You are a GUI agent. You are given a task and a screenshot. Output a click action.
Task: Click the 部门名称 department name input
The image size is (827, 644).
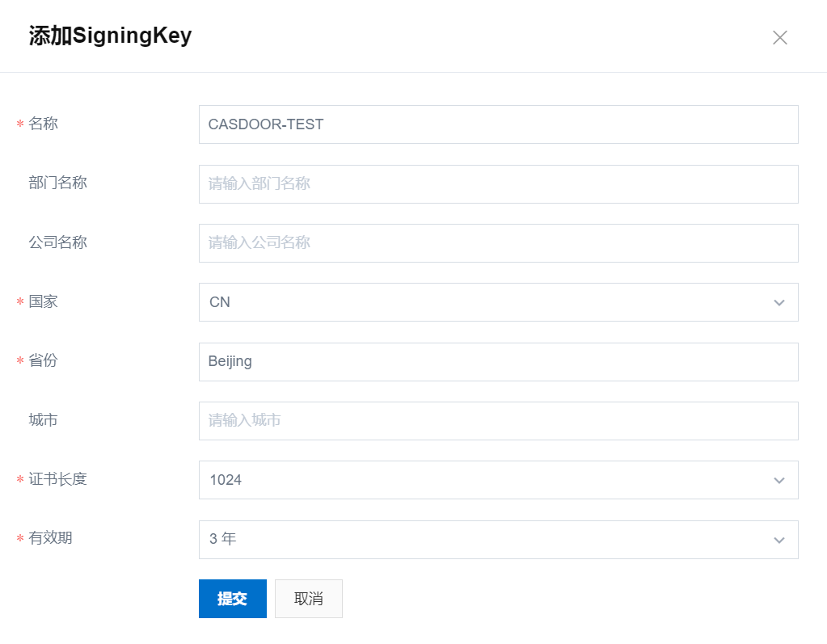[497, 183]
